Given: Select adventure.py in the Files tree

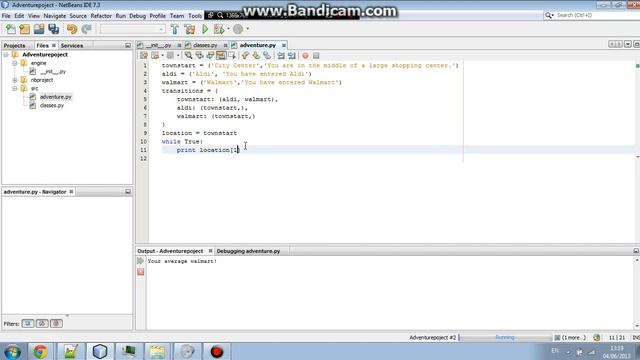Looking at the screenshot, I should [56, 97].
